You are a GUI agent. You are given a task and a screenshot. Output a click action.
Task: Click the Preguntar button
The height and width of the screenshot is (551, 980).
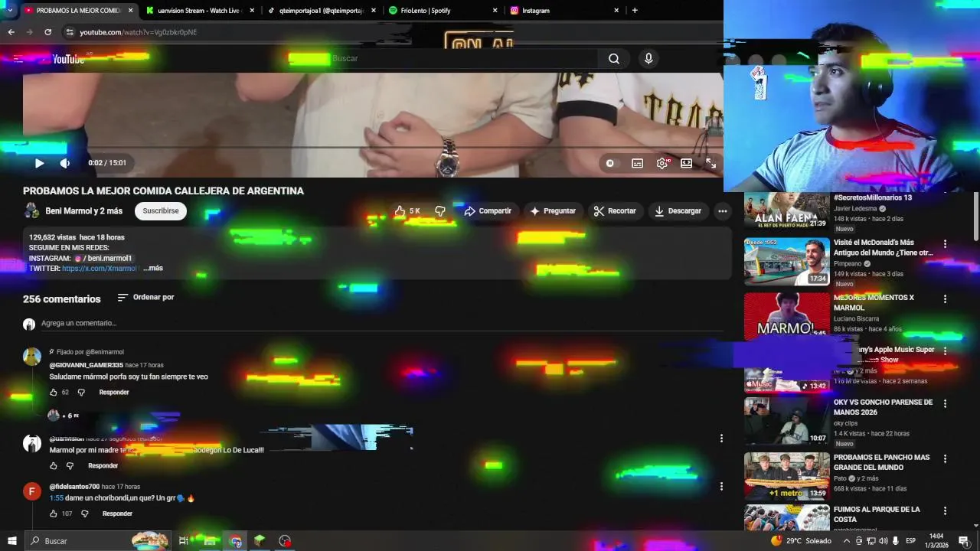(x=553, y=211)
